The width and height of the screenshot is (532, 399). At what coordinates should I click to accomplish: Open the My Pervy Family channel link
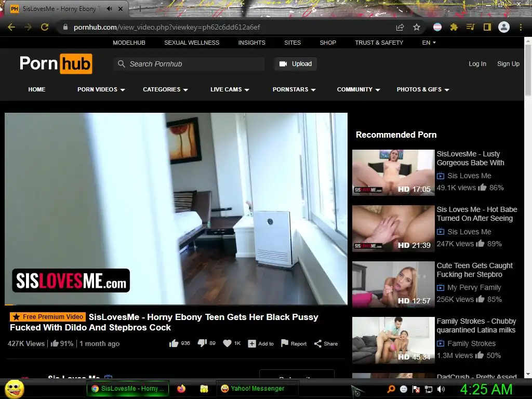click(474, 288)
